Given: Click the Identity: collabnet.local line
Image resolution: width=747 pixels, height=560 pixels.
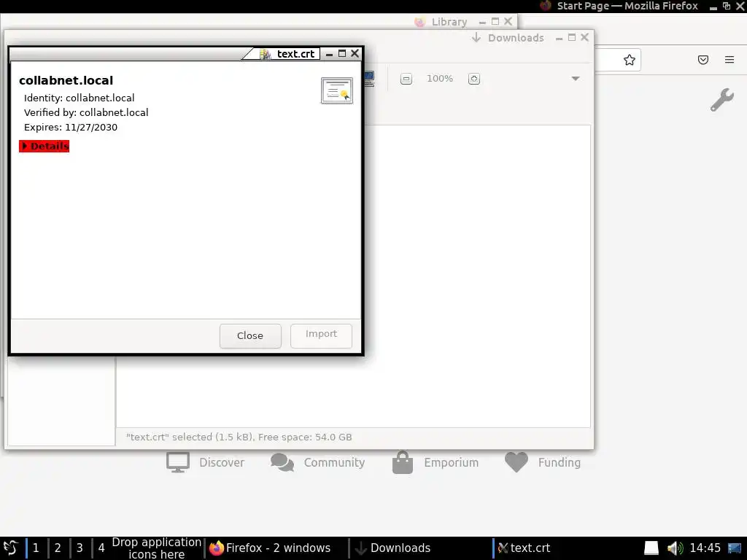Looking at the screenshot, I should [x=79, y=98].
